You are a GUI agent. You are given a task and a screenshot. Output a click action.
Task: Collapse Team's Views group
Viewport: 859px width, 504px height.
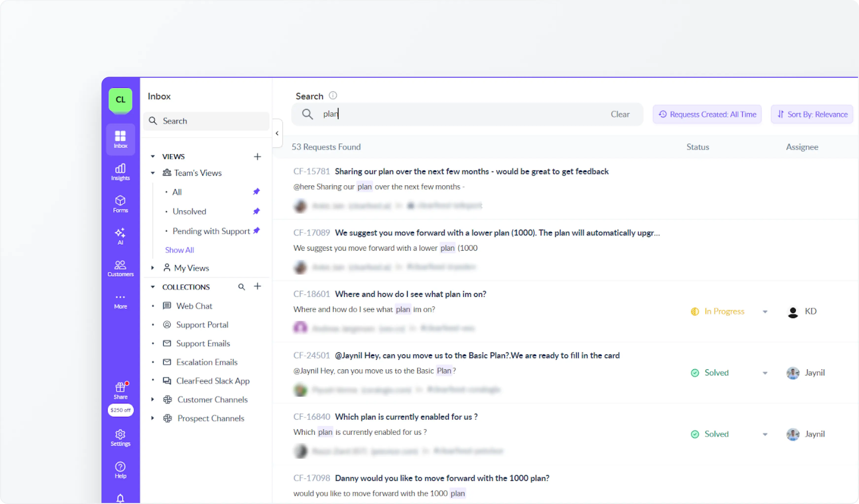(x=153, y=173)
